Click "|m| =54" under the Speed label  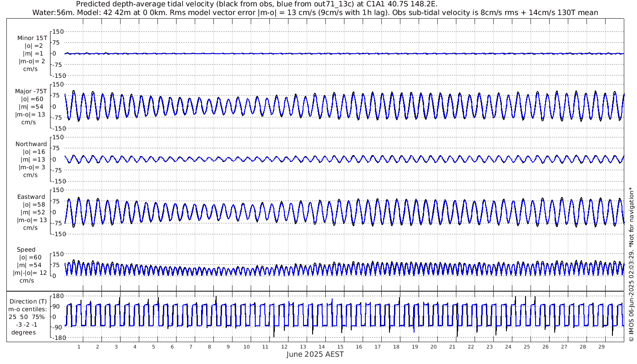pos(30,265)
